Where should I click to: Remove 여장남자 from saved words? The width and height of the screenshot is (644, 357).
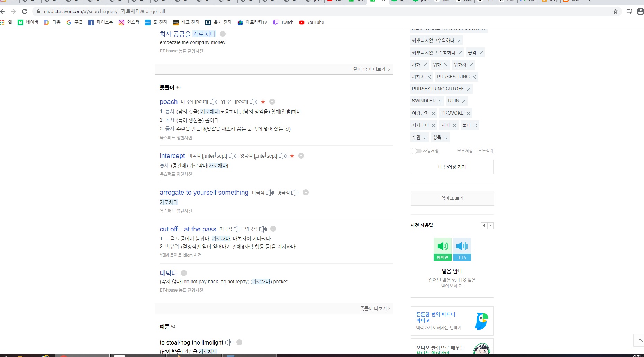tap(433, 113)
